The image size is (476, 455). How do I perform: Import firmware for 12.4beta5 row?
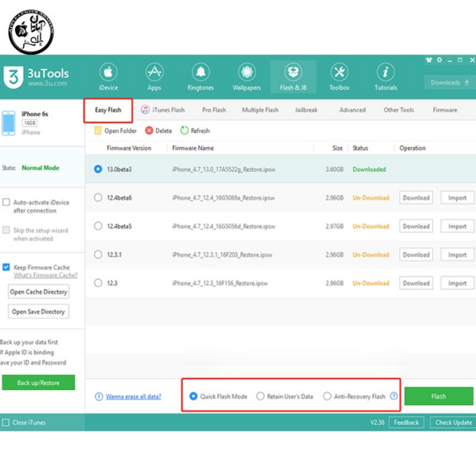tap(457, 226)
